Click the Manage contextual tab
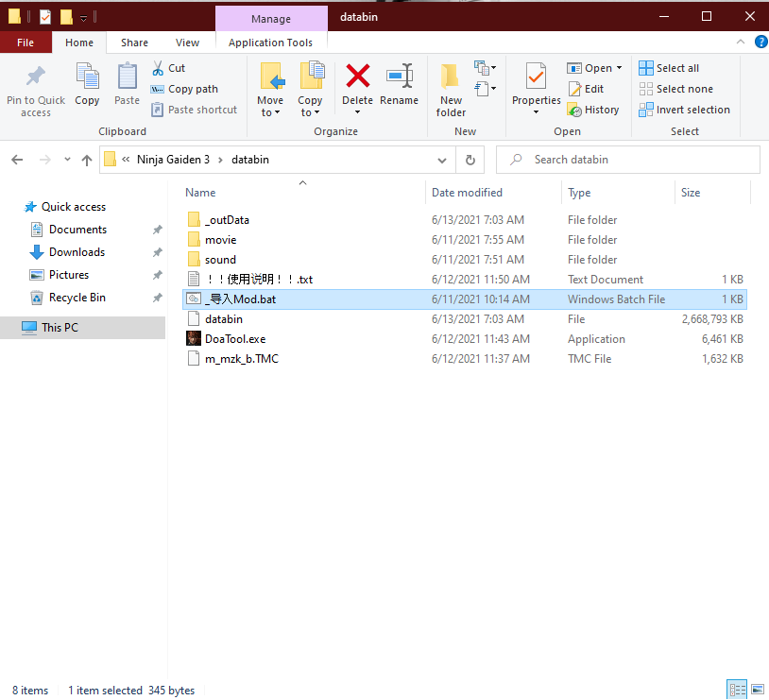 pos(271,19)
